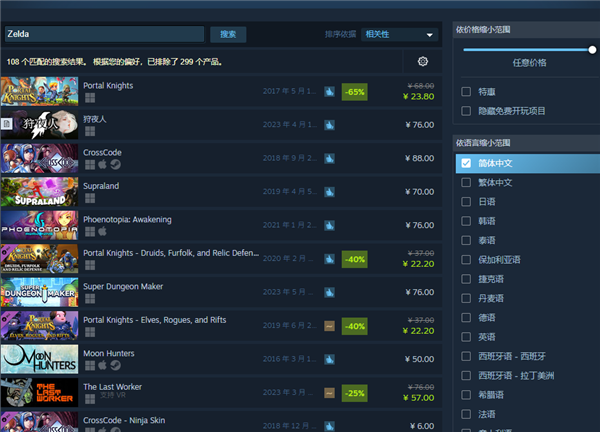Open the 相关性 sort order dropdown

click(x=399, y=34)
